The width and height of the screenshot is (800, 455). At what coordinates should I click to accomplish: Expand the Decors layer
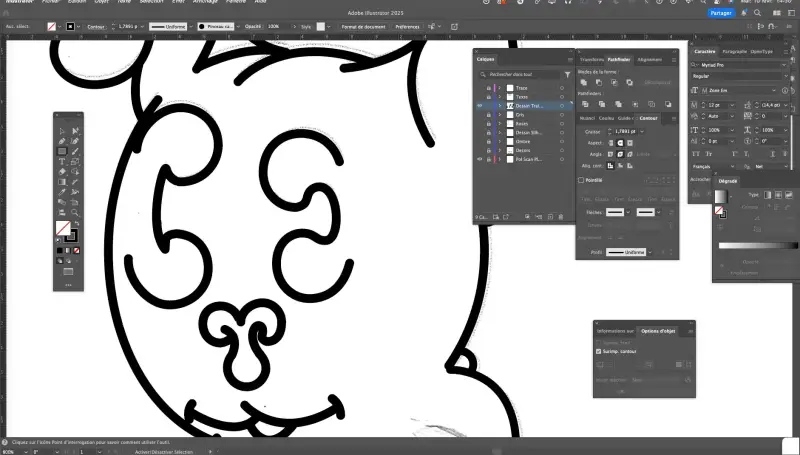[x=500, y=150]
